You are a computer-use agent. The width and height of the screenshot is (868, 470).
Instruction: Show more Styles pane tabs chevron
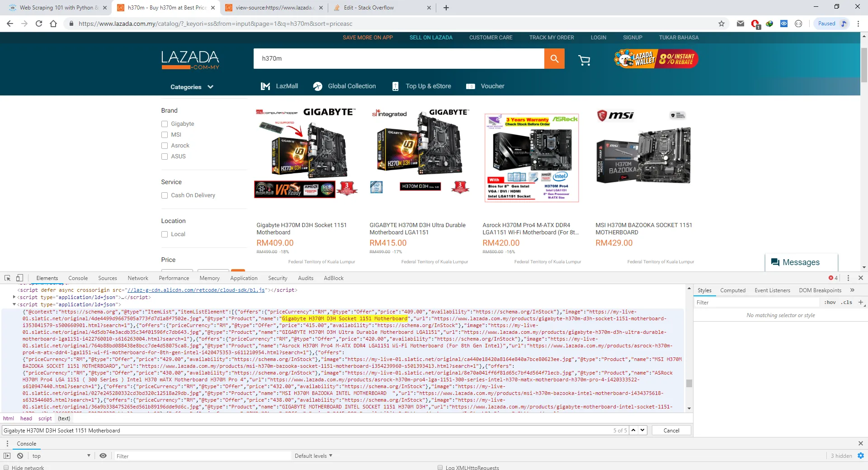(852, 290)
